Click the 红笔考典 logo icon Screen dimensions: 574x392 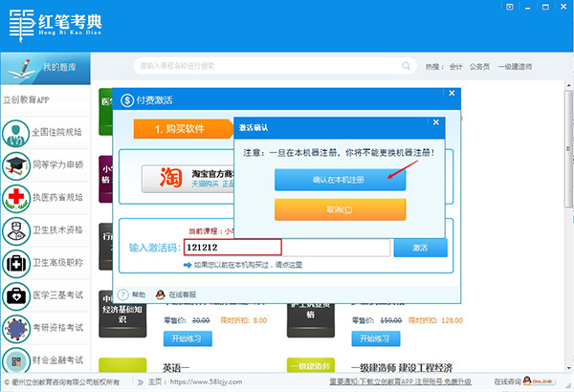click(x=22, y=25)
